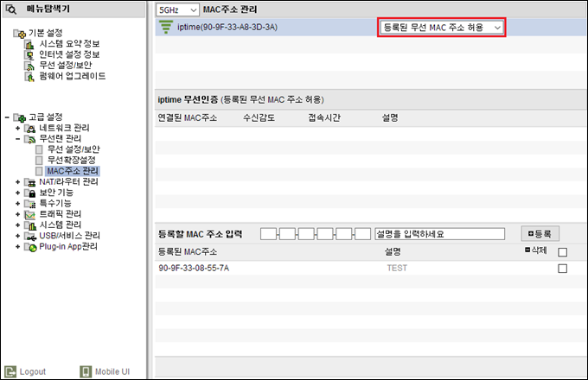Screen dimensions: 588x380
Task: Click the 특수기능 folder icon
Action: point(30,204)
